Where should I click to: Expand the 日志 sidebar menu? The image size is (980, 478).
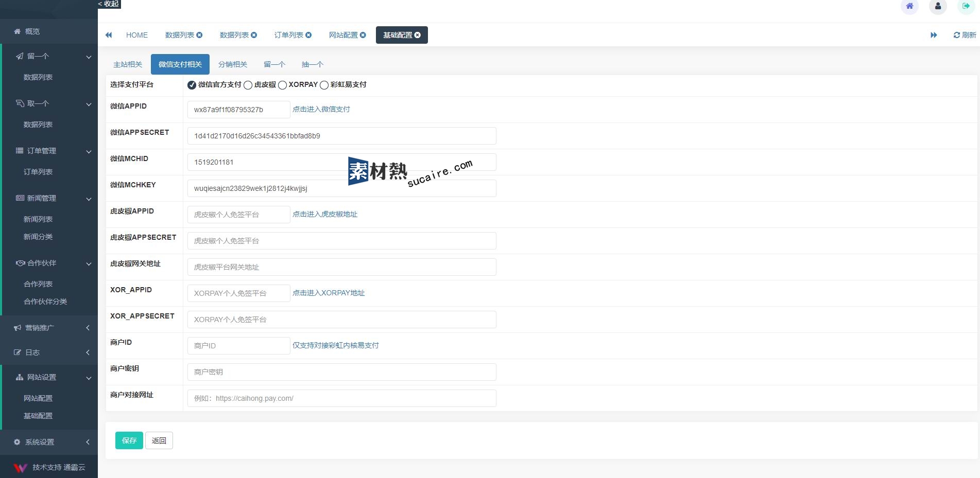click(88, 352)
